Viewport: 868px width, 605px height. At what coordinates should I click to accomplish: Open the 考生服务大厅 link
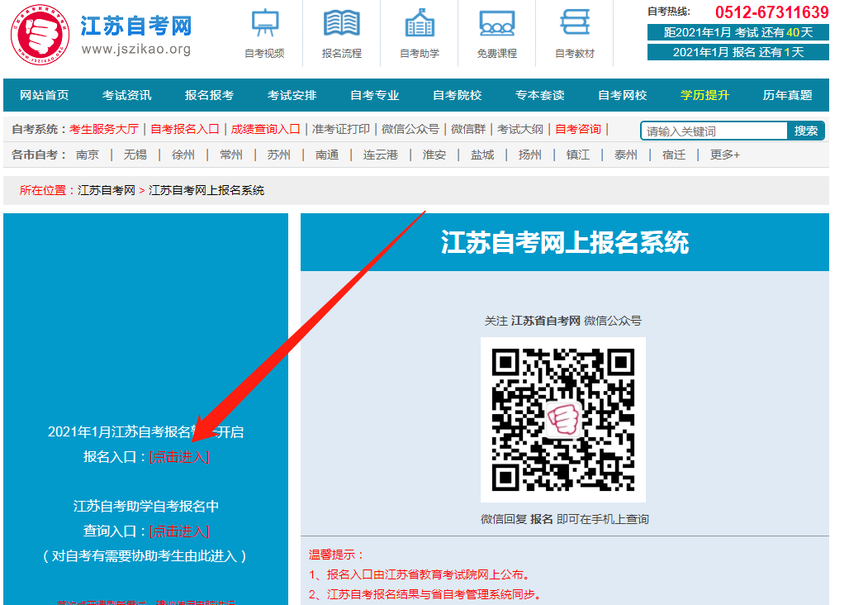click(104, 129)
